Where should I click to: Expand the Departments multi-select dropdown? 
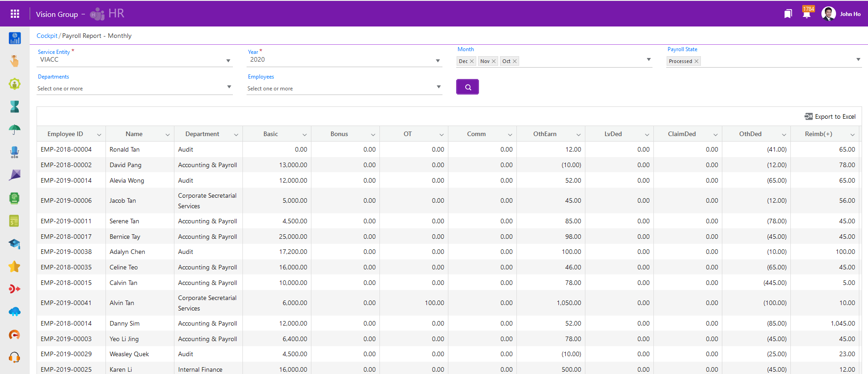pyautogui.click(x=229, y=87)
